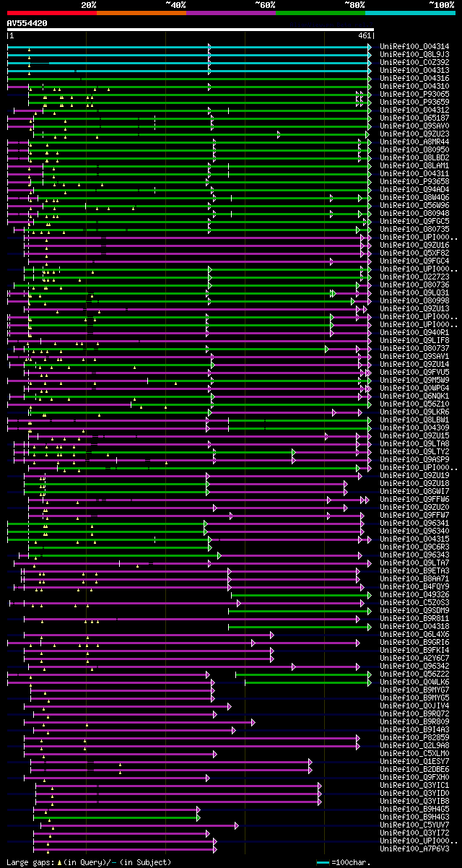Select the UniRef100_Q8LAM1 label
This screenshot has height=868, width=462.
tap(414, 165)
